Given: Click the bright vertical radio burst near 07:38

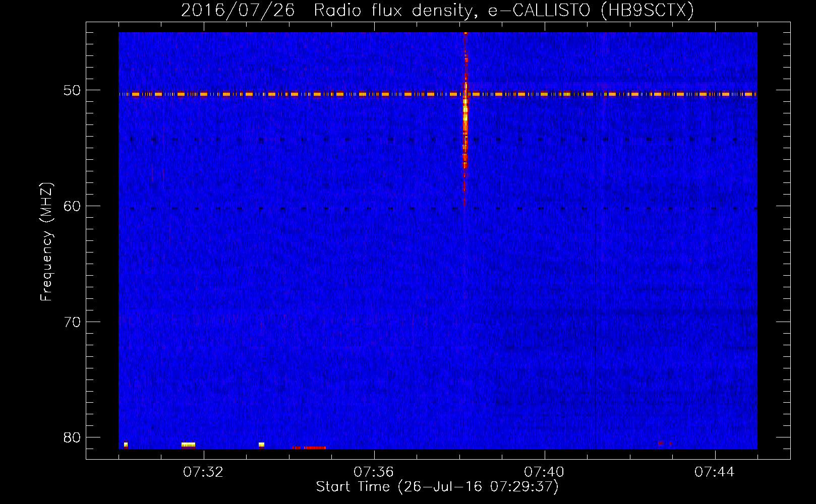Looking at the screenshot, I should (465, 118).
